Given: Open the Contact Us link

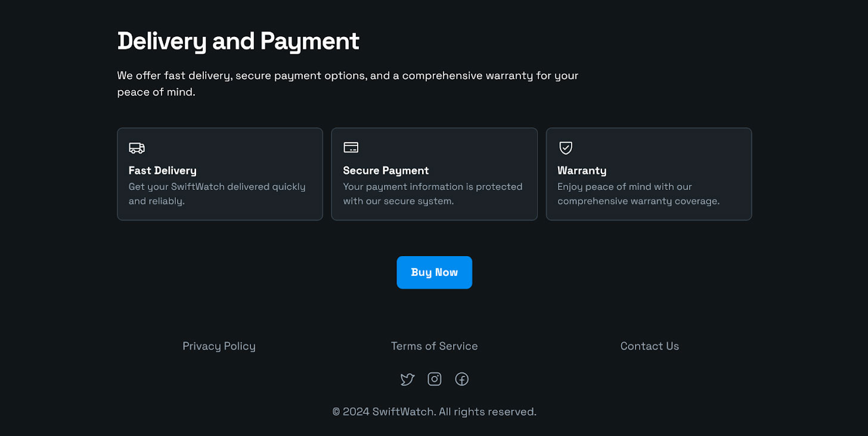Looking at the screenshot, I should point(650,346).
